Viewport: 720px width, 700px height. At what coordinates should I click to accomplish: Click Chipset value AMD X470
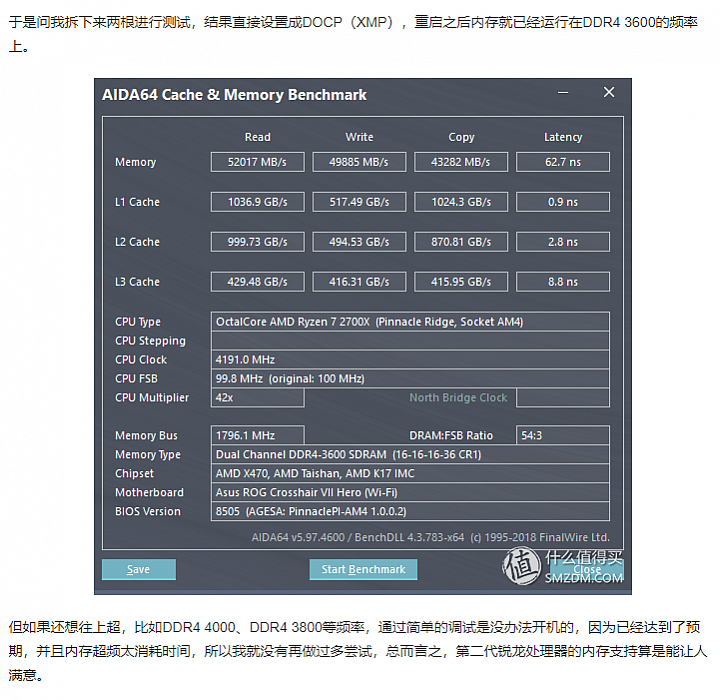click(x=411, y=474)
